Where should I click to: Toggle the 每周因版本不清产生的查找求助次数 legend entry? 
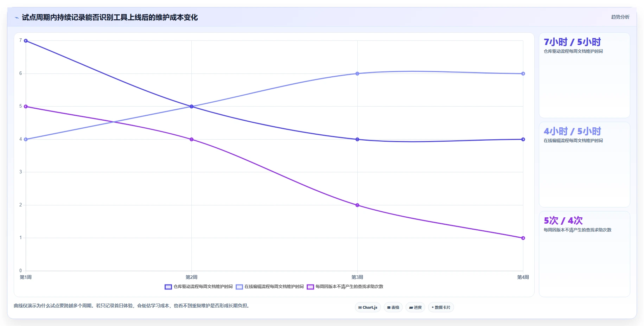(x=345, y=287)
